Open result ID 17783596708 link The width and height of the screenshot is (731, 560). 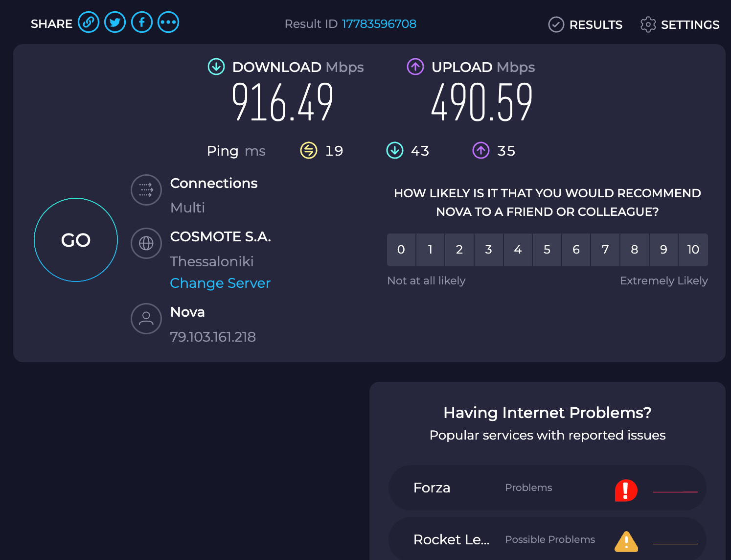[379, 24]
